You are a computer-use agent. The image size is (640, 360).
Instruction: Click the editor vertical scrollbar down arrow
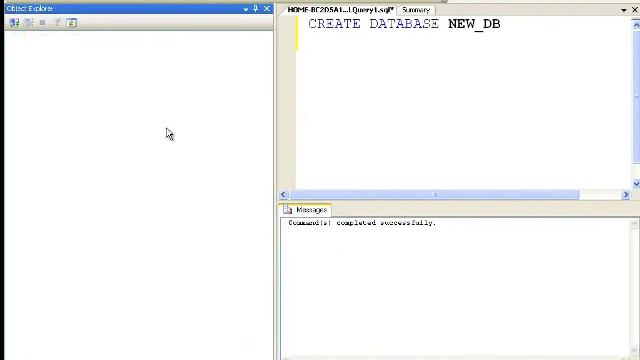click(636, 184)
